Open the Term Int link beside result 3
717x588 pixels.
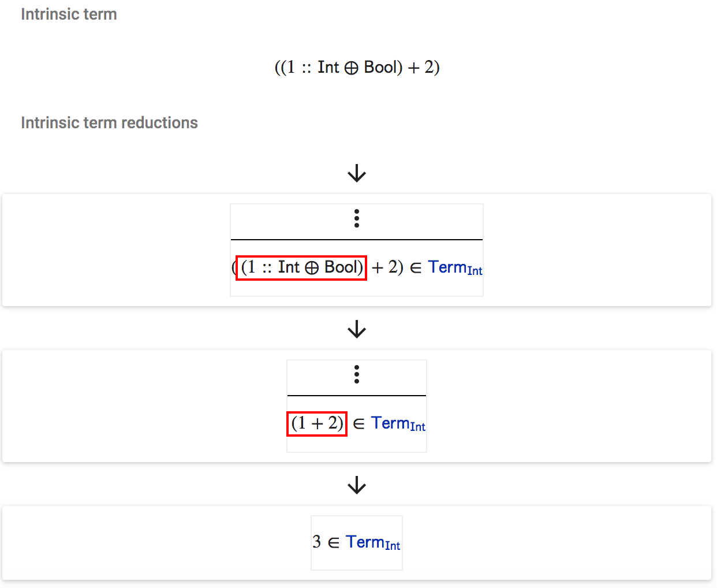373,543
